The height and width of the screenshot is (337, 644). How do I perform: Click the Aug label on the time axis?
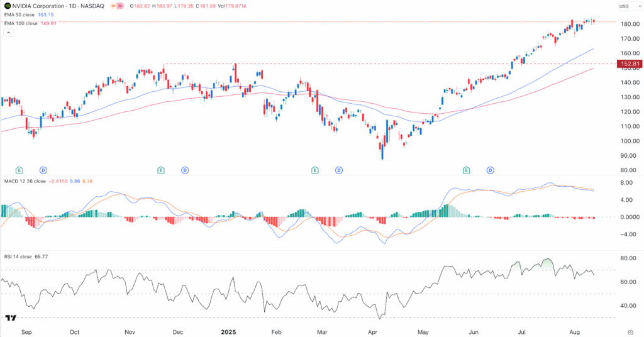coord(575,332)
